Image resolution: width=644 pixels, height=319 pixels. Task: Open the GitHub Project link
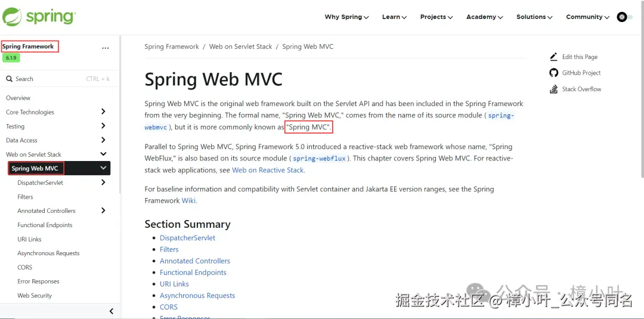(x=581, y=73)
